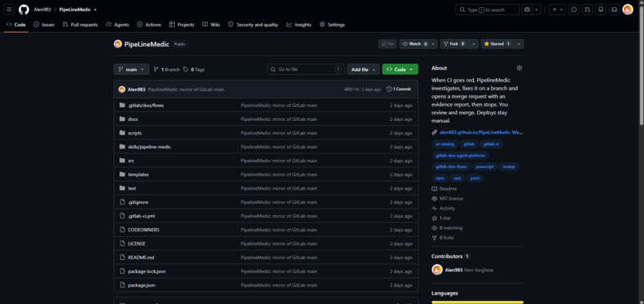Open the hamburger navigation menu
This screenshot has height=304, width=644.
click(9, 10)
